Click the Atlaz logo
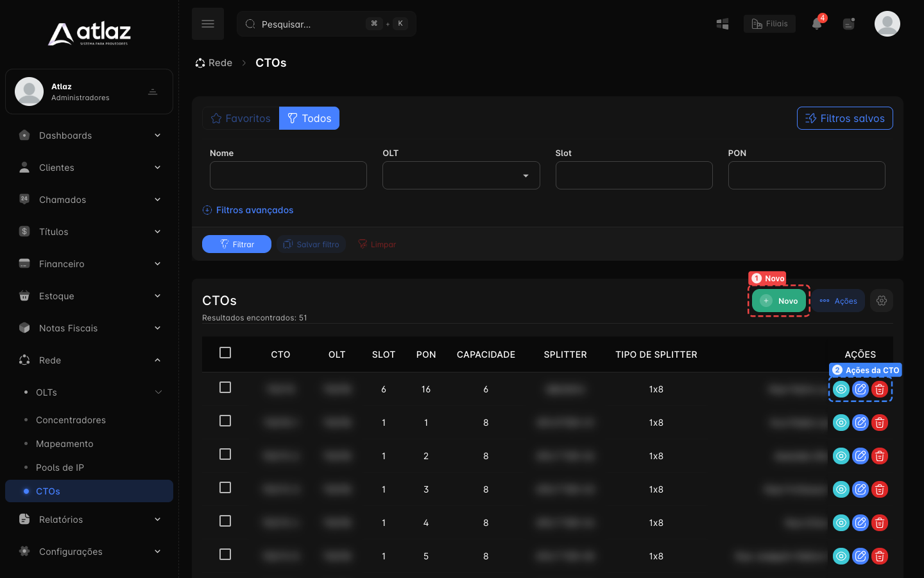Image resolution: width=924 pixels, height=578 pixels. (89, 33)
